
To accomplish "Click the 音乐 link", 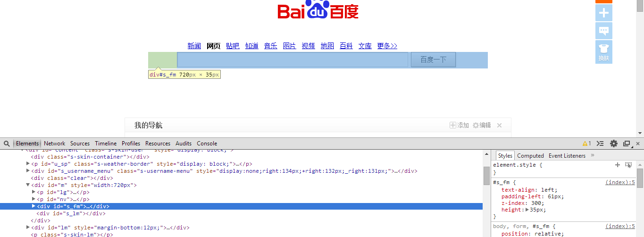I will (271, 46).
